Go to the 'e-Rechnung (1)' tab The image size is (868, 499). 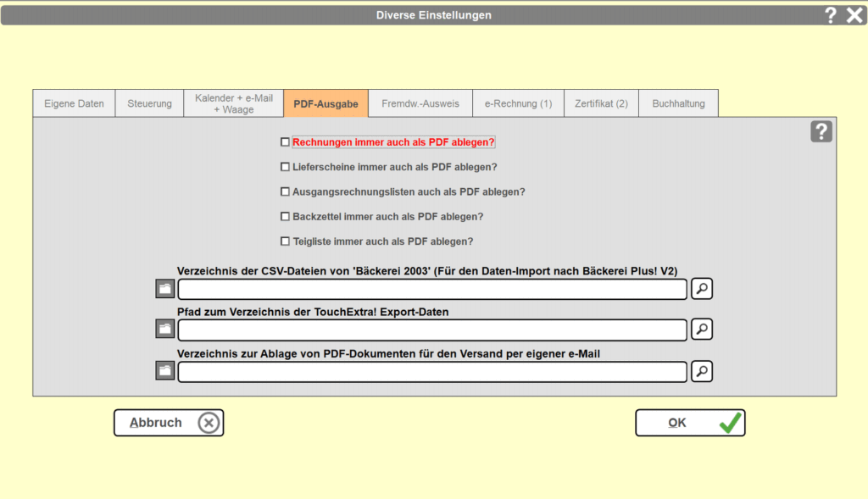tap(518, 103)
